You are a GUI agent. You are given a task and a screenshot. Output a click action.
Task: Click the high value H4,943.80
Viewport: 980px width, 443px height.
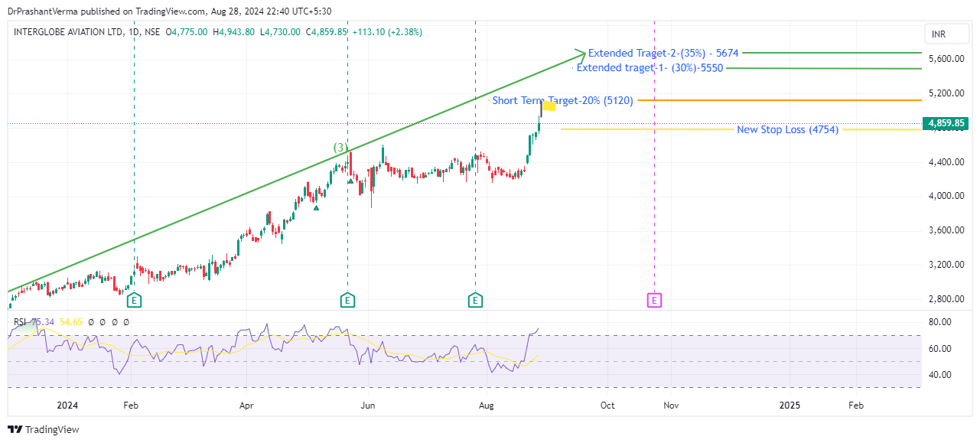click(x=233, y=32)
